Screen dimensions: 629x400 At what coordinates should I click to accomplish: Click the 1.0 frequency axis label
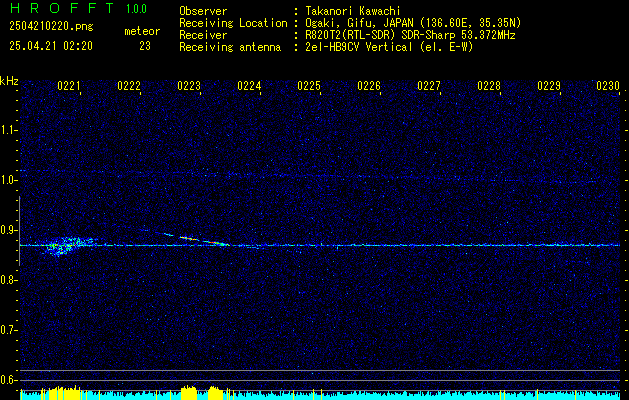pyautogui.click(x=8, y=180)
